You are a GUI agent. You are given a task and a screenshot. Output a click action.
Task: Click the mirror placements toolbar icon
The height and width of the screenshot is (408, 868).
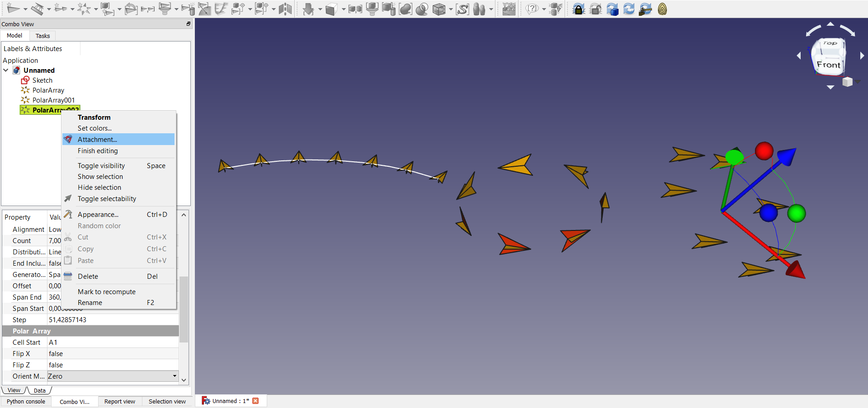pyautogui.click(x=285, y=9)
